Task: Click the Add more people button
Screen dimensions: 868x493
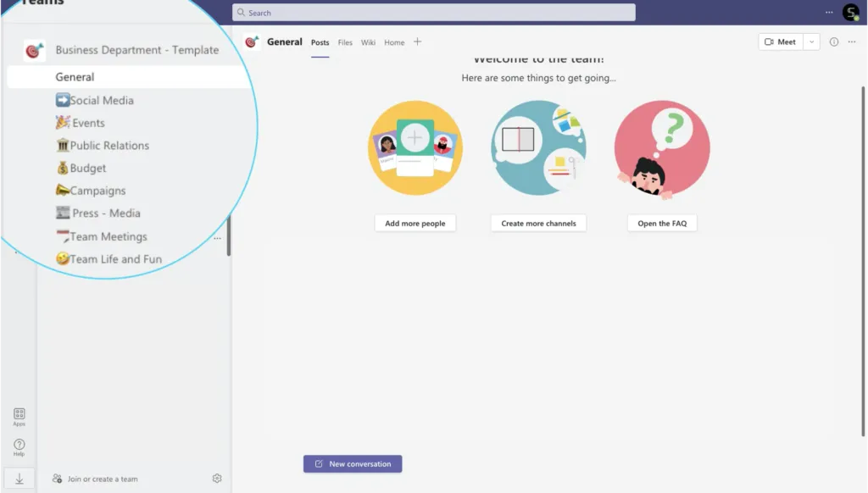Action: pos(415,223)
